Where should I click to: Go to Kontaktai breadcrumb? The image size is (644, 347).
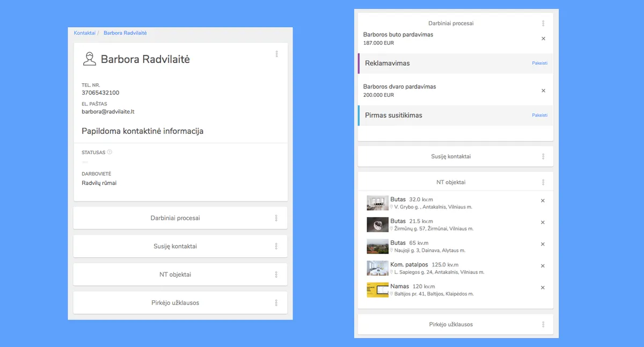coord(84,33)
